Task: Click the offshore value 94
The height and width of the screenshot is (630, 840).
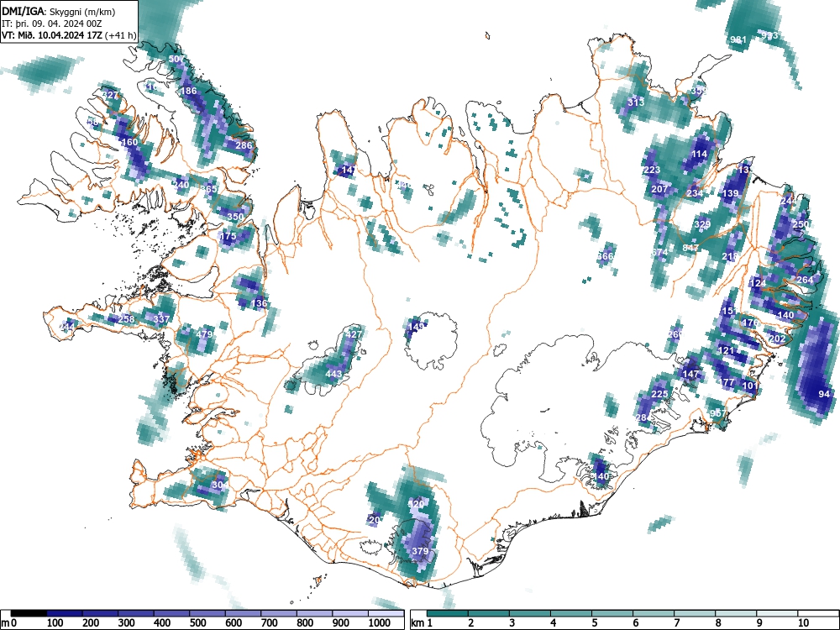Action: click(825, 394)
